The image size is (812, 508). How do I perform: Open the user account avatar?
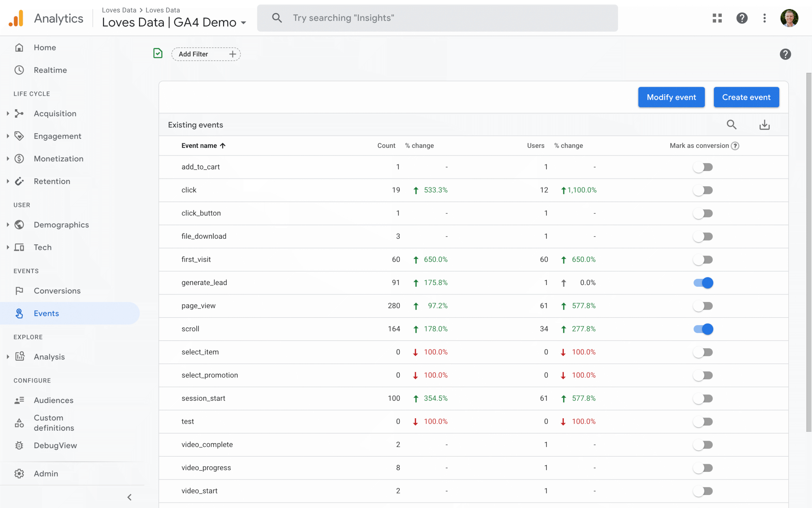click(789, 18)
